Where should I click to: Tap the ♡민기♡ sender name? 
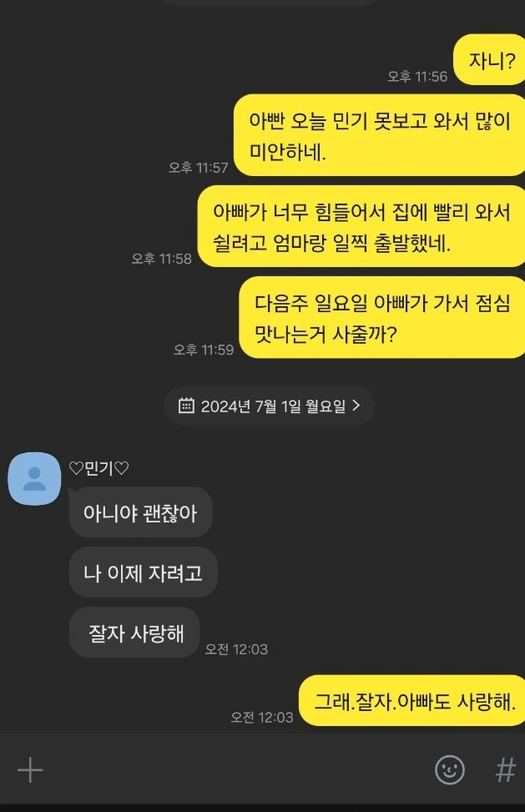click(98, 469)
